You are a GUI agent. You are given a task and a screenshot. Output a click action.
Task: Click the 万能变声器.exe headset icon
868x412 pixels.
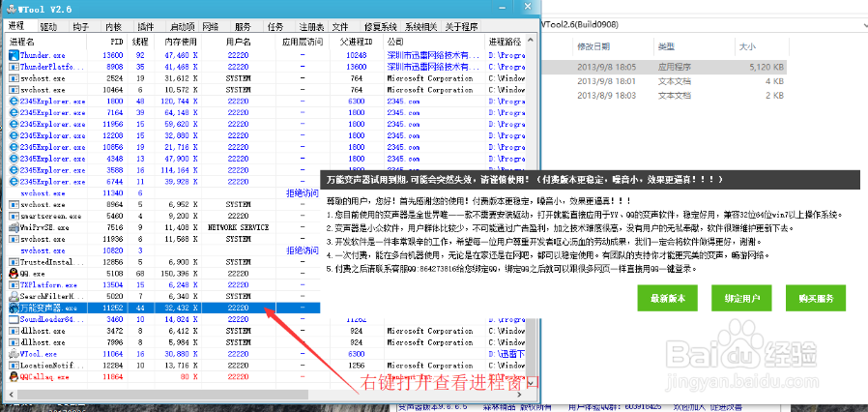coord(14,308)
